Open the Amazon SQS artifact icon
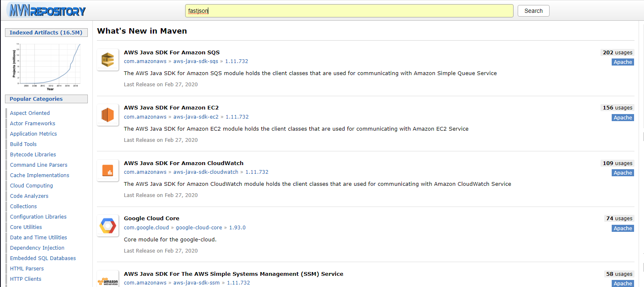This screenshot has height=287, width=644. 108,60
